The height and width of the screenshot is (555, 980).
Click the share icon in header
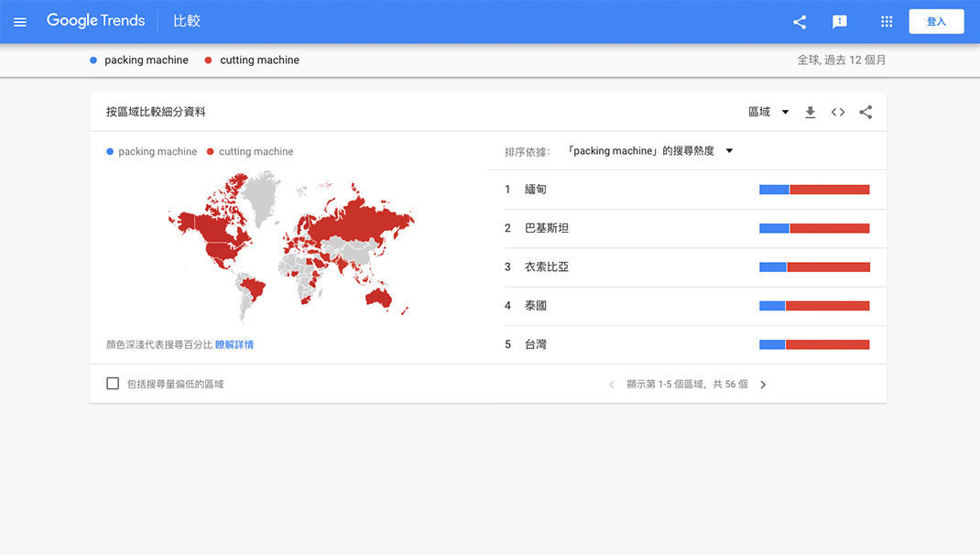coord(800,22)
